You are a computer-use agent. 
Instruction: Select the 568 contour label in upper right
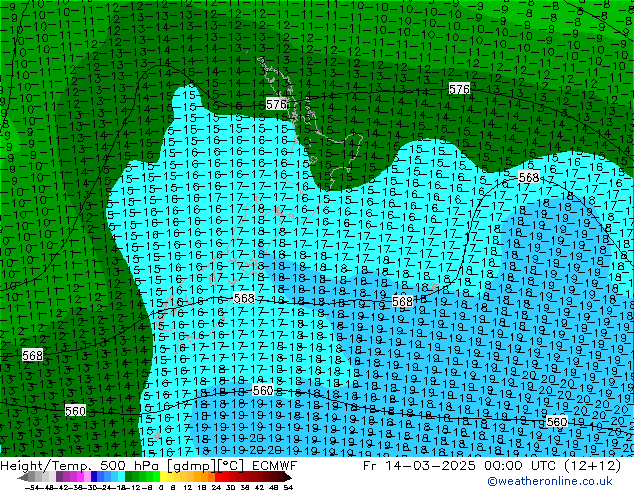(x=529, y=177)
